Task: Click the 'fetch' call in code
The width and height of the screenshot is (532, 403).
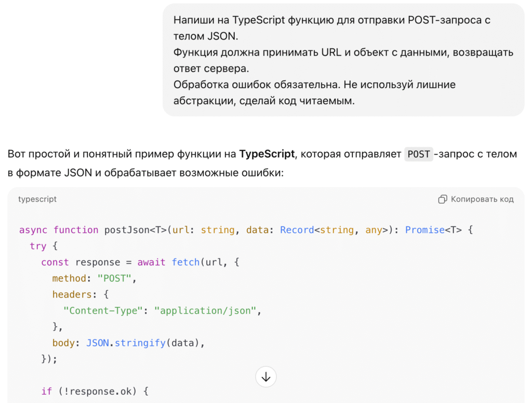Action: click(185, 262)
